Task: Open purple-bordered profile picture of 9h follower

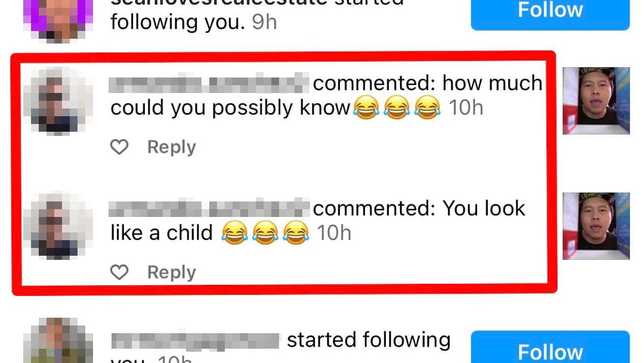Action: [x=58, y=18]
